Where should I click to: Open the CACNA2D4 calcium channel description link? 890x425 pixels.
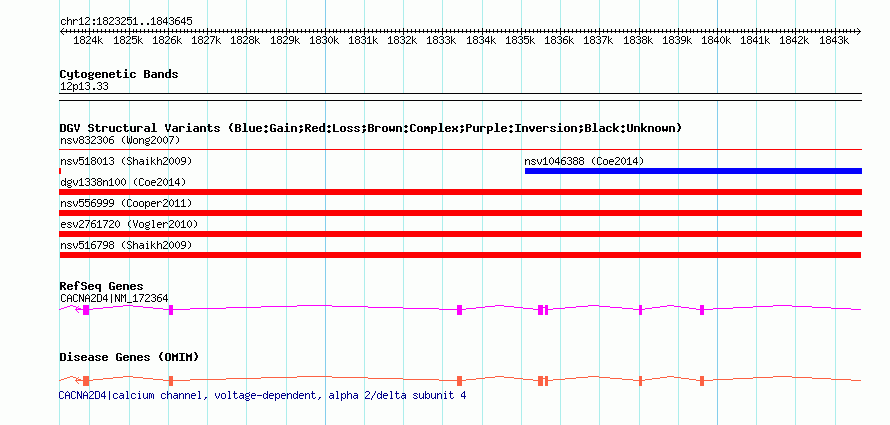262,395
